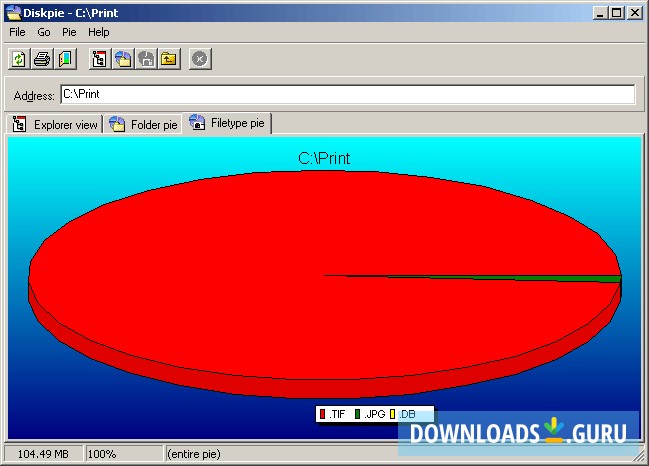The height and width of the screenshot is (466, 649).
Task: Open the Go menu
Action: tap(43, 32)
